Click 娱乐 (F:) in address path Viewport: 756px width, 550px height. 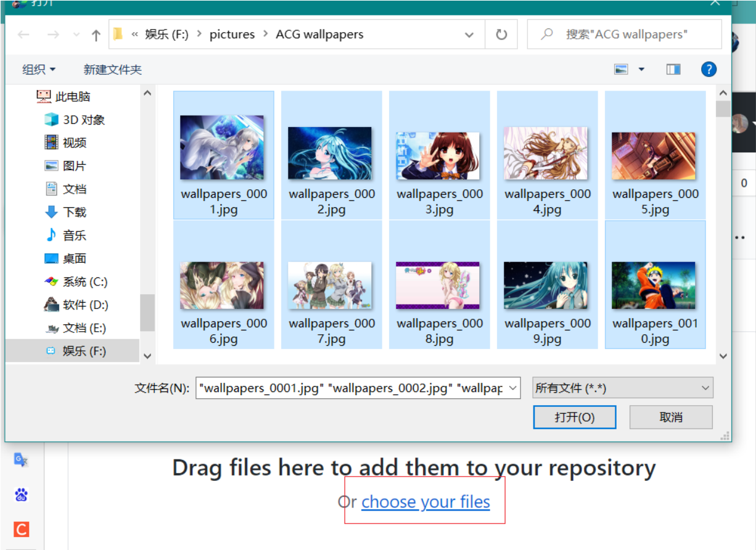click(x=166, y=35)
